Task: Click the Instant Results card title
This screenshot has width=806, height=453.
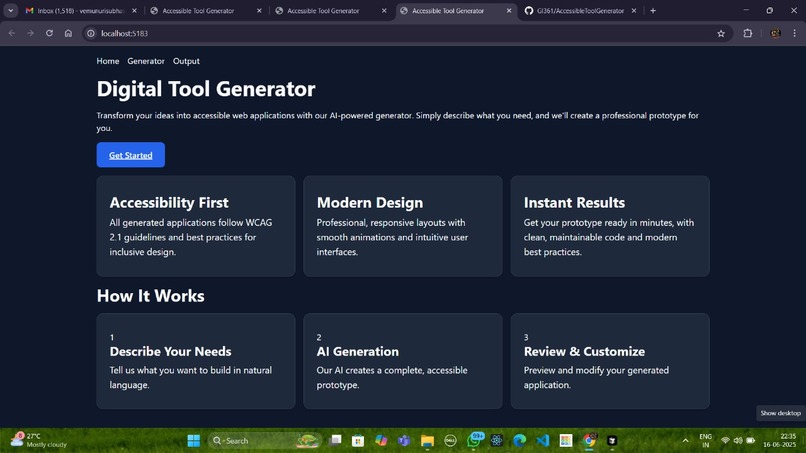Action: point(574,203)
